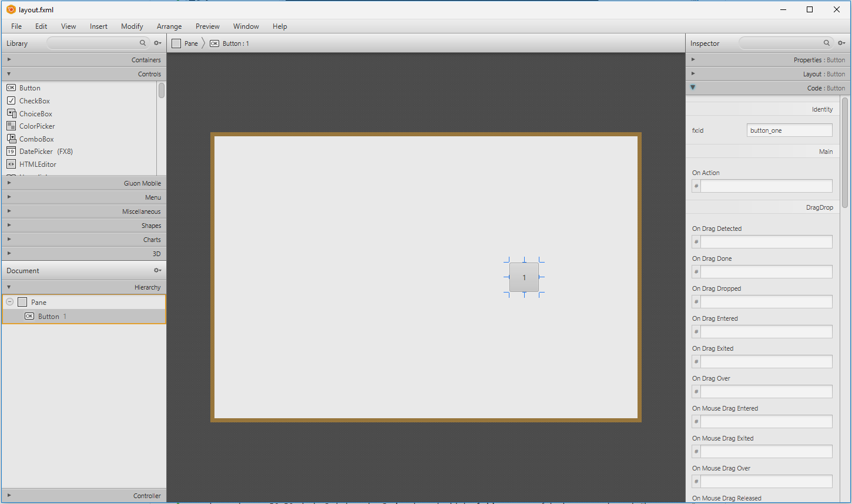
Task: Expand the Layout : Button inspector section
Action: pyautogui.click(x=693, y=73)
